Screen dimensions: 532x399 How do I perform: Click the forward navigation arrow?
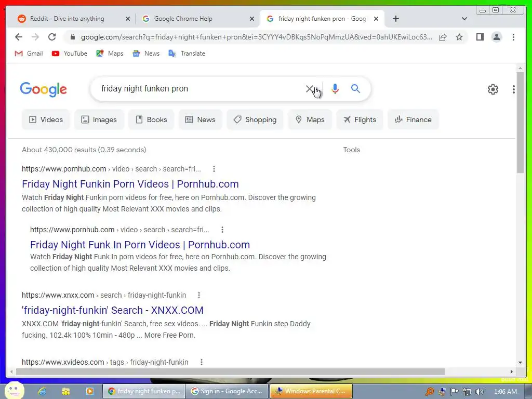point(35,37)
